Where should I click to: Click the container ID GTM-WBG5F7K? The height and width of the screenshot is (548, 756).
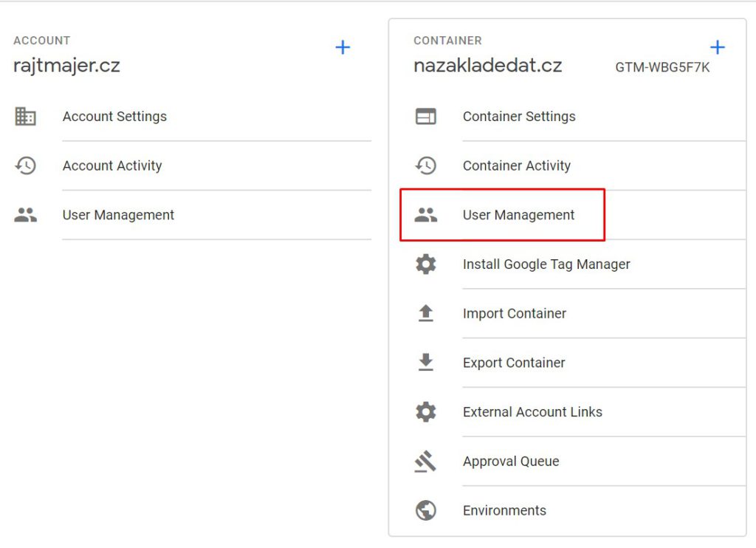[662, 67]
